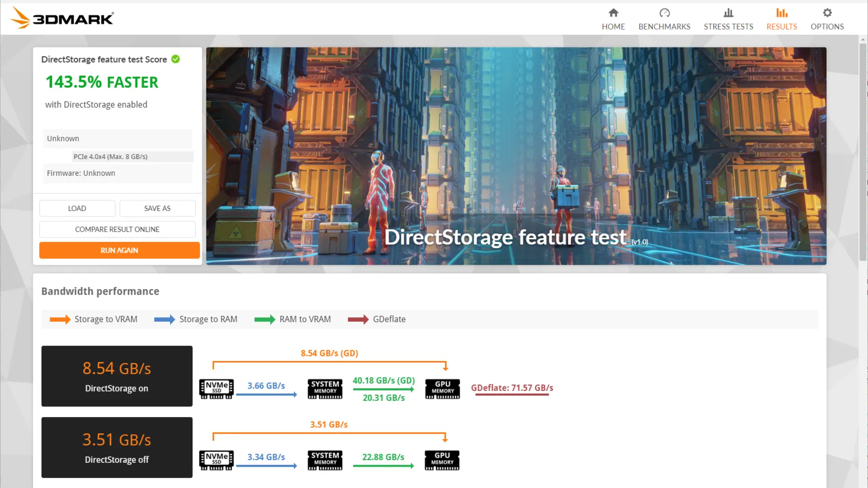Open the Options menu
868x488 pixels.
click(827, 19)
